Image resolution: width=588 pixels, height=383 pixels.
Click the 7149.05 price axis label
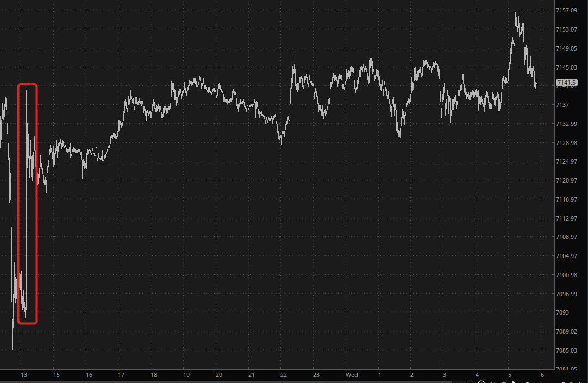click(x=566, y=48)
